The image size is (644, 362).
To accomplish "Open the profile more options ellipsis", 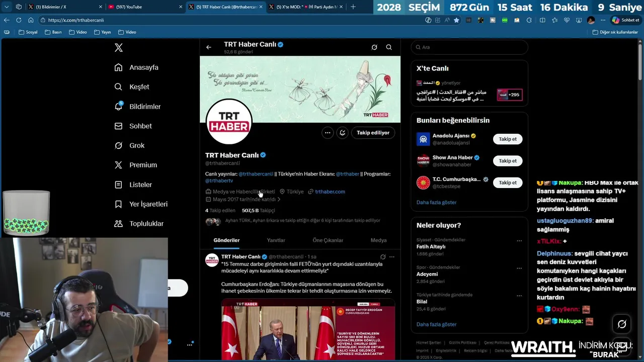I will click(328, 133).
